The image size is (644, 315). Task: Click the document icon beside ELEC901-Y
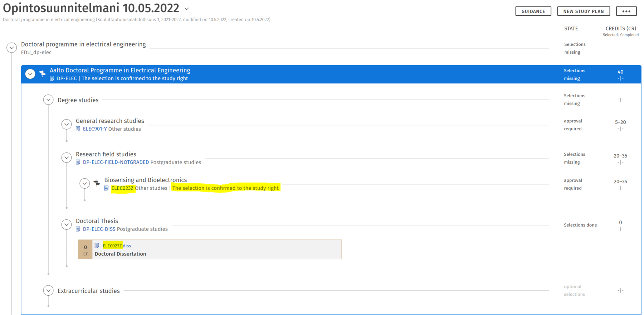(78, 129)
